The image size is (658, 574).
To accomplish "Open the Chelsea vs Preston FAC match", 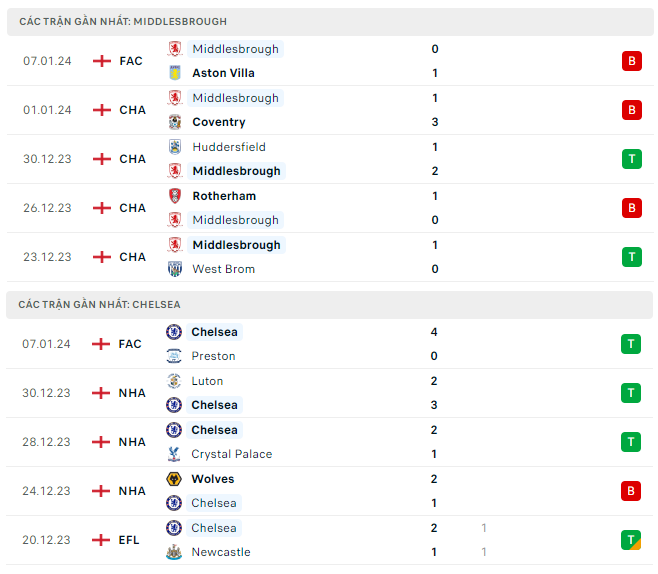I will pos(330,344).
